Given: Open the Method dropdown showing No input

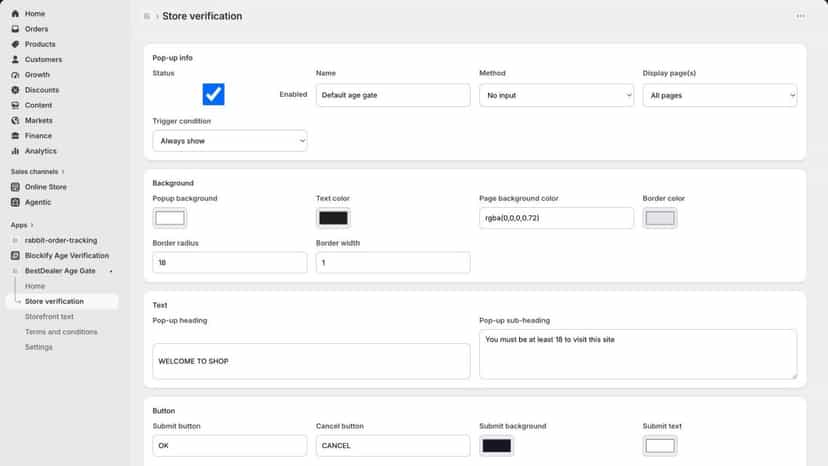Looking at the screenshot, I should pyautogui.click(x=556, y=96).
